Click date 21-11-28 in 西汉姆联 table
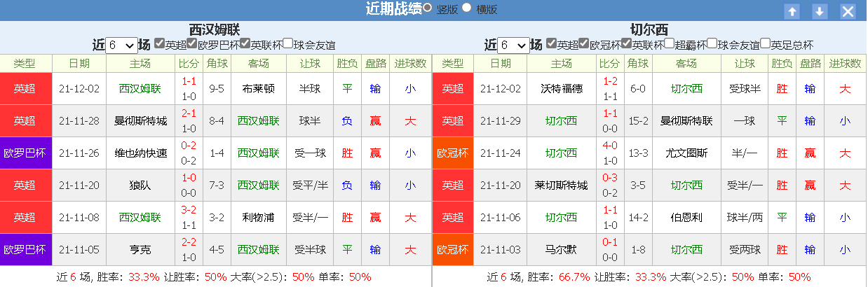This screenshot has height=287, width=868. click(79, 121)
